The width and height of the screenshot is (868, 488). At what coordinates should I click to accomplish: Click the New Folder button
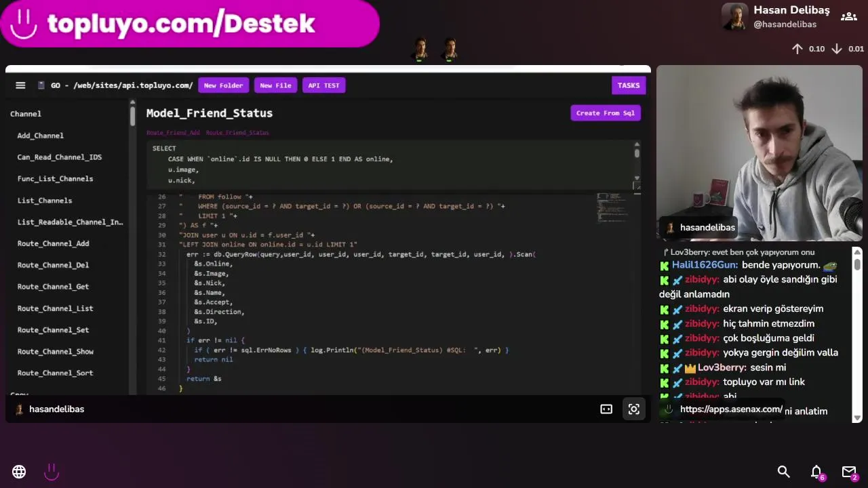click(223, 85)
